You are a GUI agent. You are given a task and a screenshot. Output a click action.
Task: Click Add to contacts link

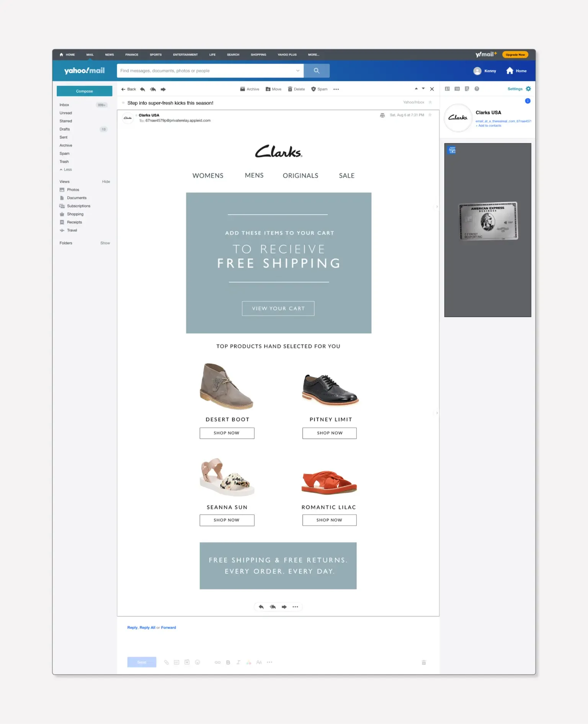tap(488, 126)
